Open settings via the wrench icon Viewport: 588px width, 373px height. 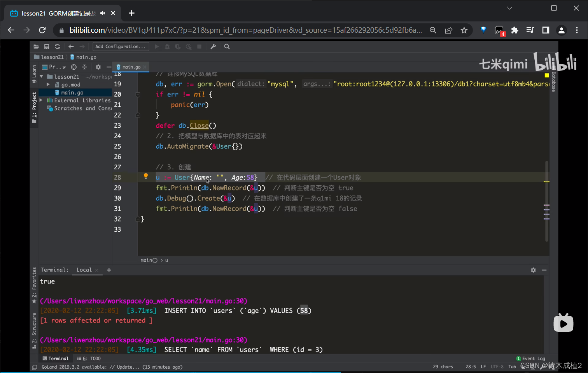pyautogui.click(x=213, y=47)
